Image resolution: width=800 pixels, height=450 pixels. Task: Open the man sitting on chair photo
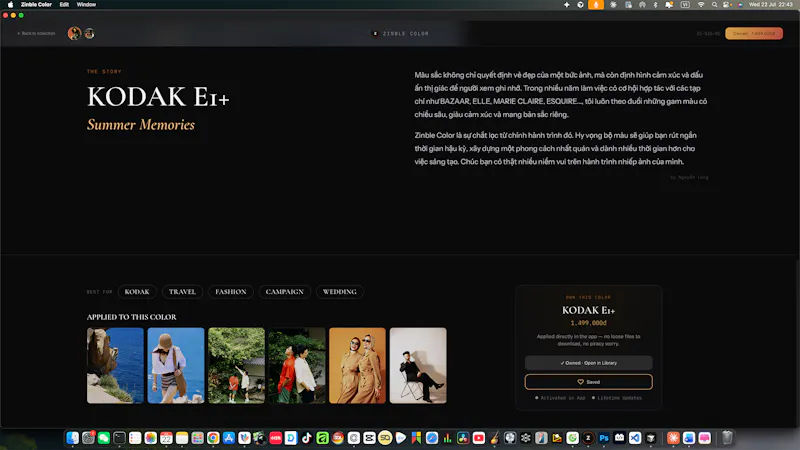pos(418,365)
